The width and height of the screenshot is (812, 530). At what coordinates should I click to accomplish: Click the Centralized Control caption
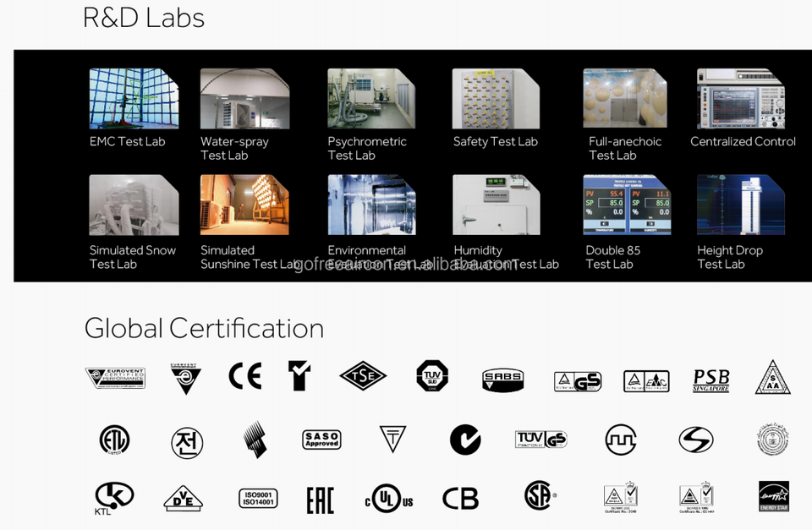[743, 141]
